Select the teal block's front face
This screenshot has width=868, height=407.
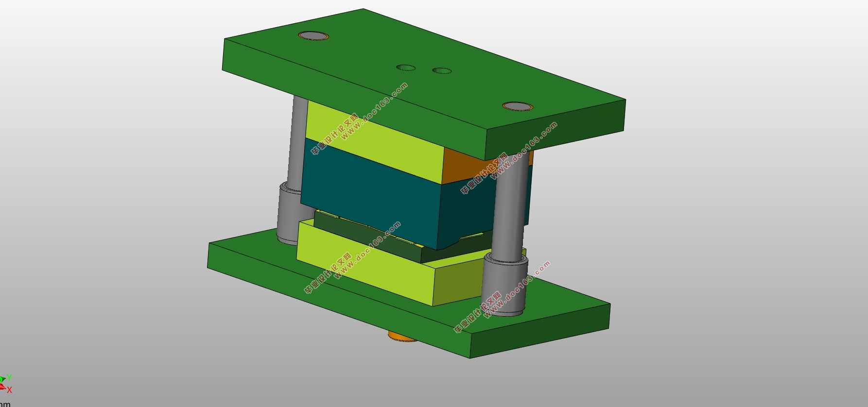click(369, 194)
